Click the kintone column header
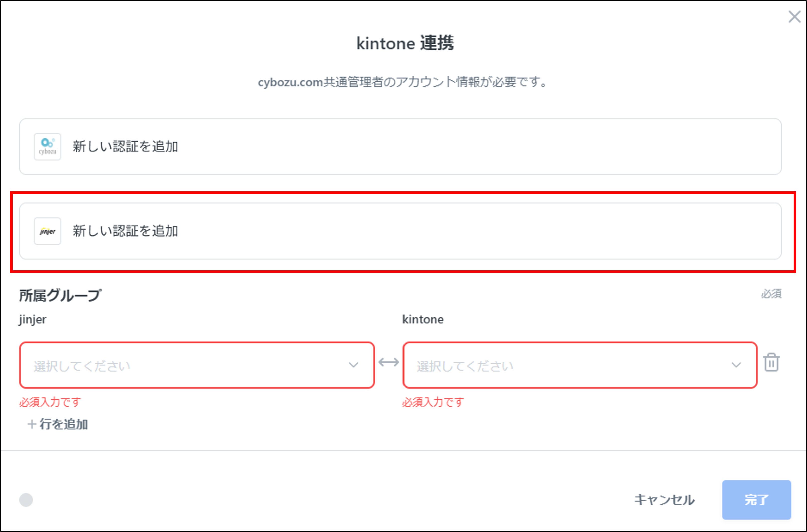This screenshot has width=807, height=532. click(x=423, y=319)
